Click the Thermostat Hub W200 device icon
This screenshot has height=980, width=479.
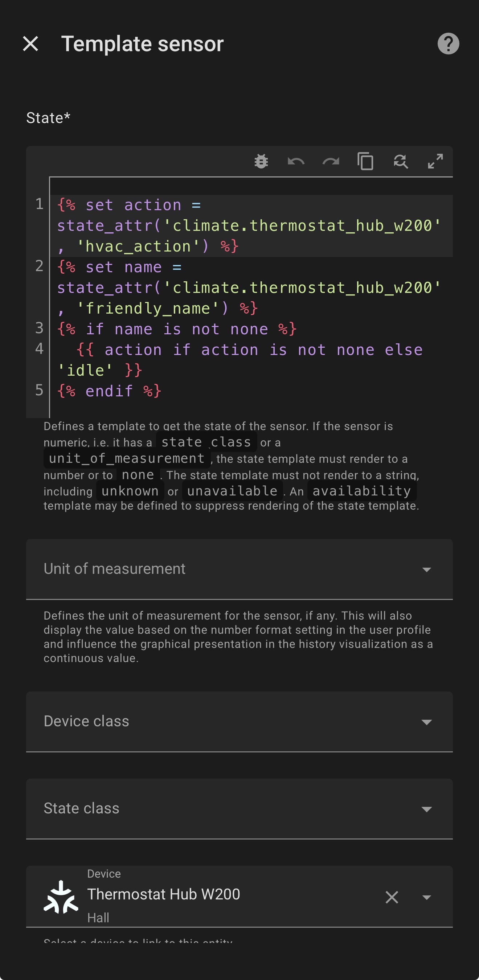[61, 897]
